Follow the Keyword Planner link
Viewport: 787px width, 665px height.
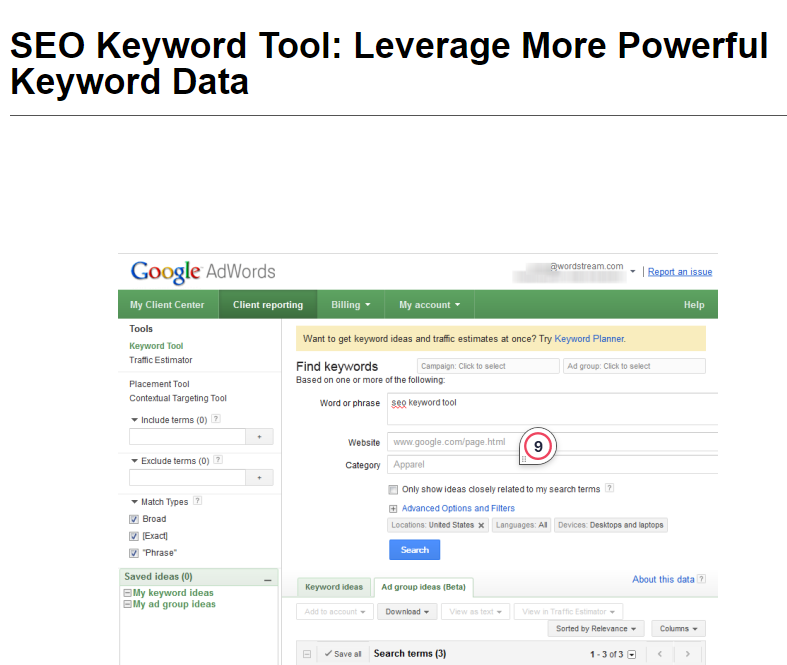pyautogui.click(x=590, y=339)
